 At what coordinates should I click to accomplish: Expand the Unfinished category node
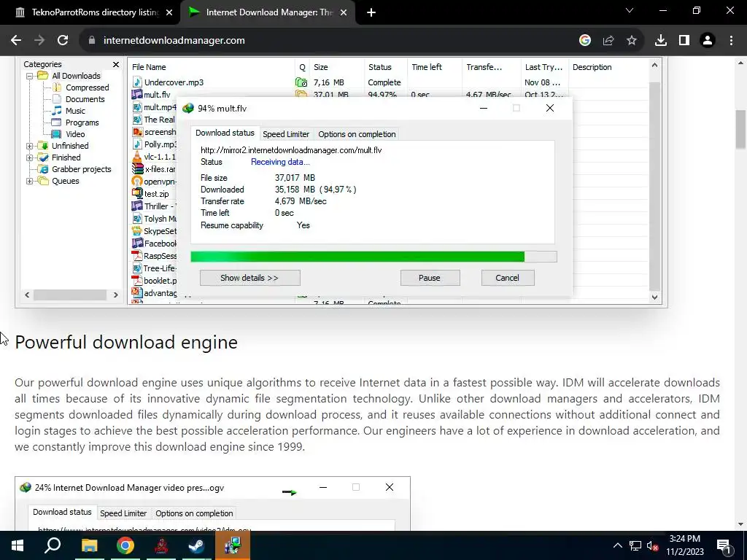pos(29,146)
